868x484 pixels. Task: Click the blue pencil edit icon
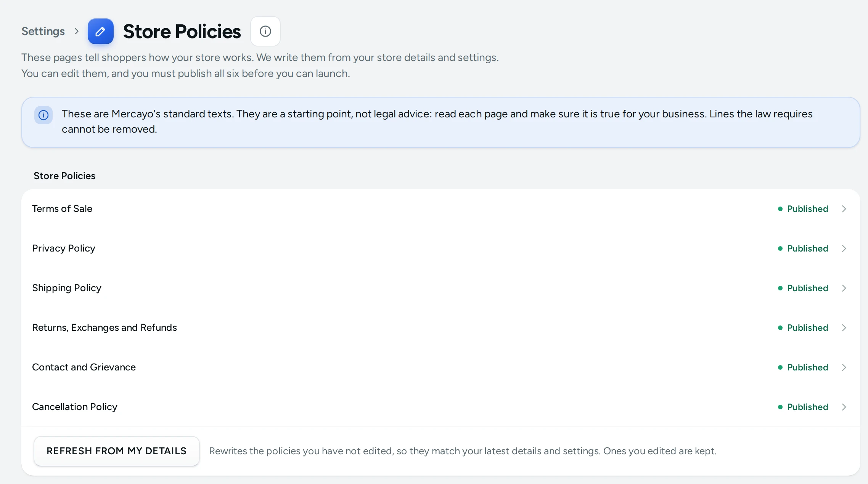click(101, 31)
